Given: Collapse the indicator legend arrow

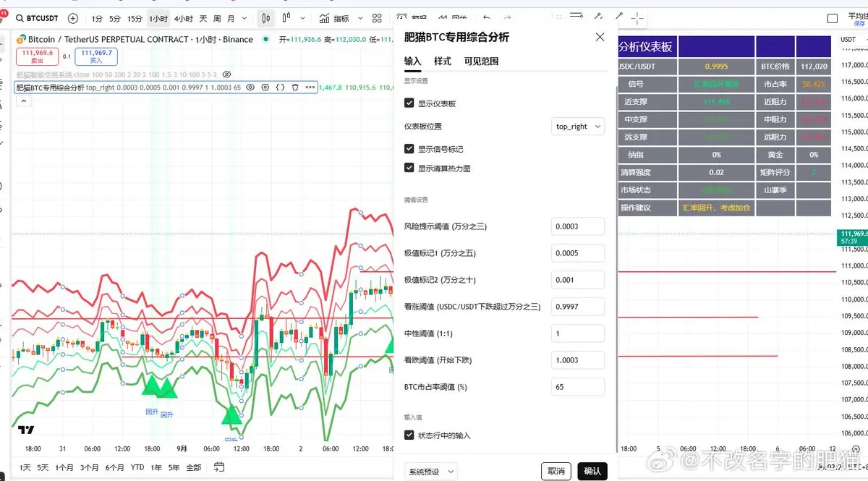Looking at the screenshot, I should click(22, 101).
